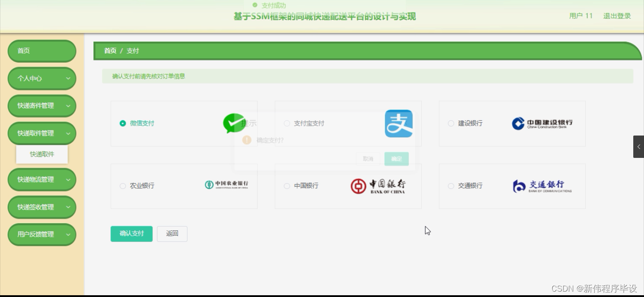Click the Alipay logo icon

click(398, 123)
